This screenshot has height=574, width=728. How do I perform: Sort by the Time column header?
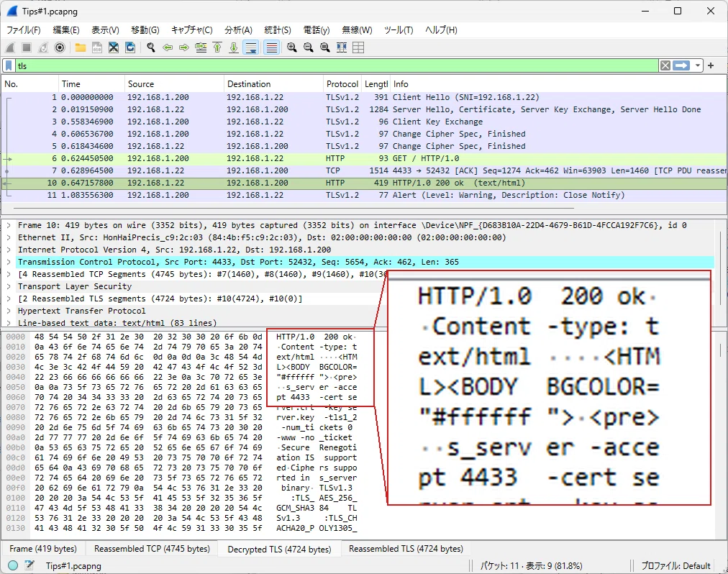coord(91,84)
